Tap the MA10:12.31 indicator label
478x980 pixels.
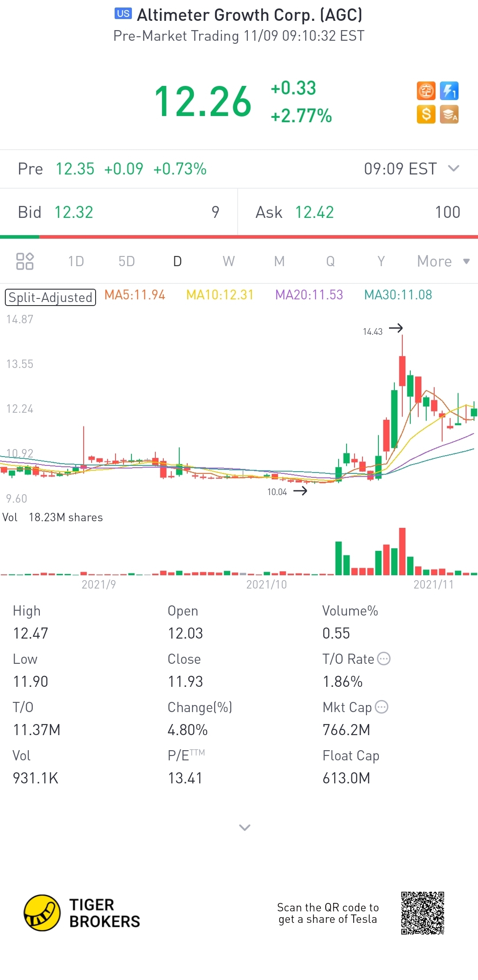[x=220, y=295]
